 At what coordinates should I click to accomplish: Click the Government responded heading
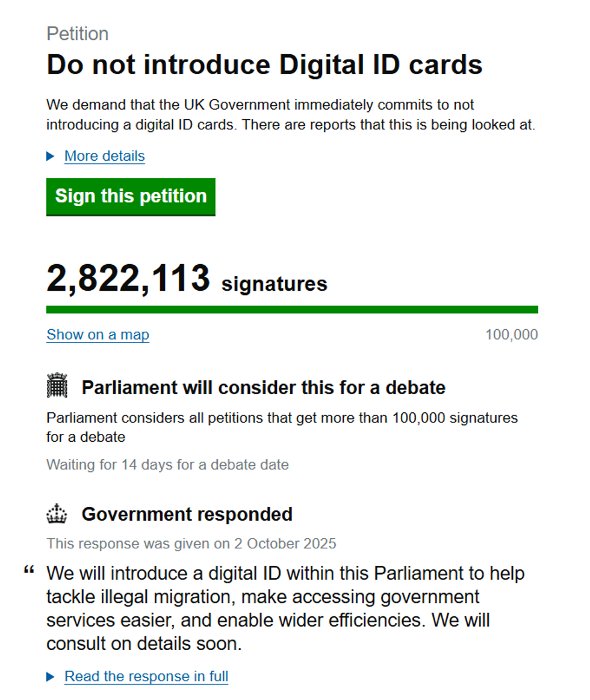click(x=187, y=515)
